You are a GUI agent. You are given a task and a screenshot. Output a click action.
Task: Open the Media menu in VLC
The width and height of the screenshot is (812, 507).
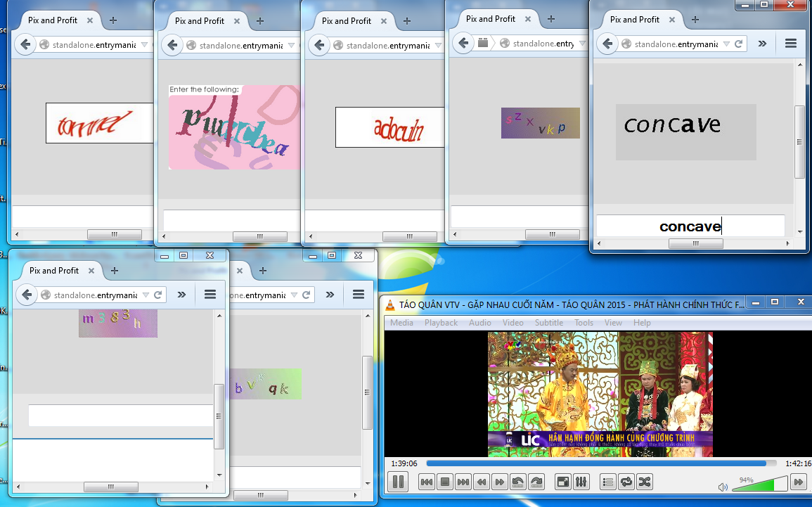coord(401,323)
